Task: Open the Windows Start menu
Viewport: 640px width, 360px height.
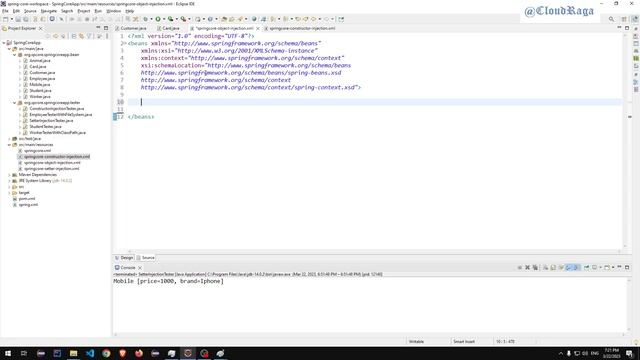Action: [8, 353]
